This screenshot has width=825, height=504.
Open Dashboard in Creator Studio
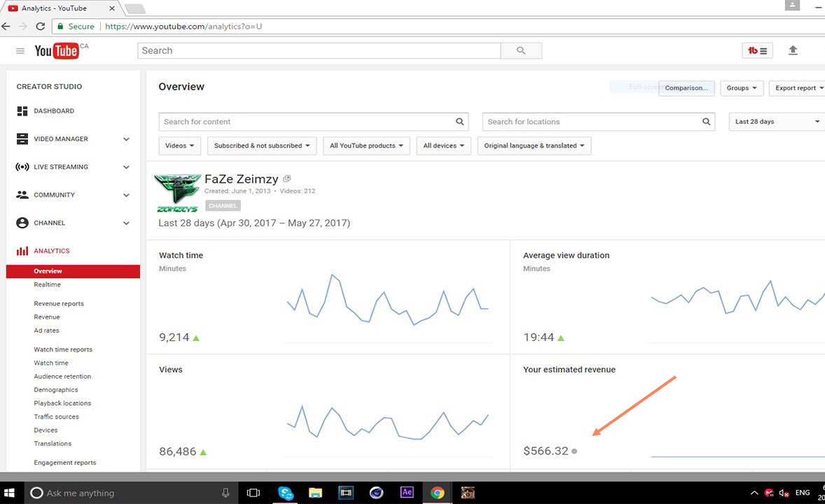coord(54,111)
